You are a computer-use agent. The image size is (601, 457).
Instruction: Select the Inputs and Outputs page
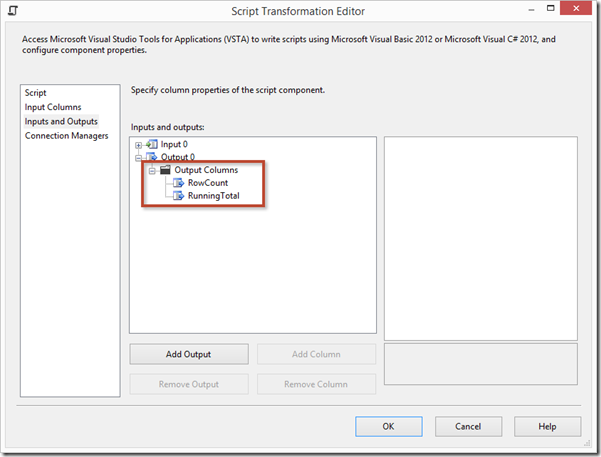click(61, 121)
